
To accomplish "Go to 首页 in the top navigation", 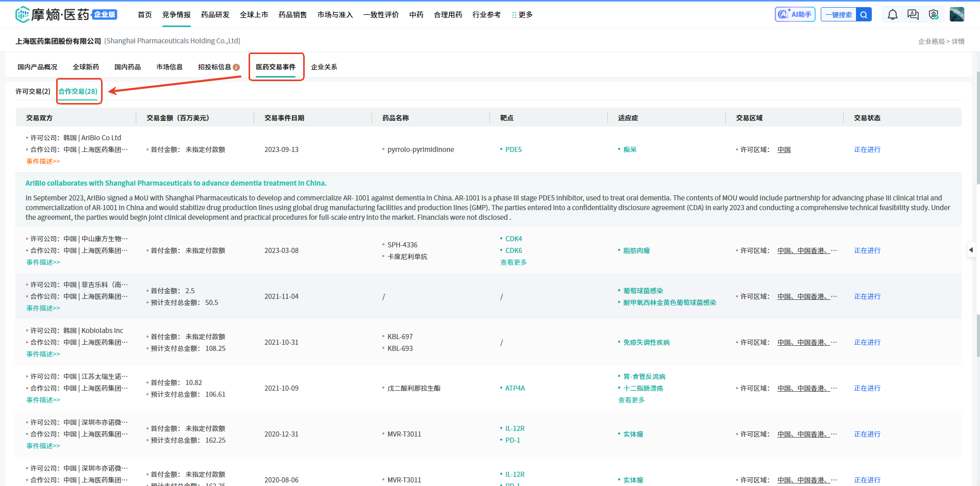I will click(144, 15).
